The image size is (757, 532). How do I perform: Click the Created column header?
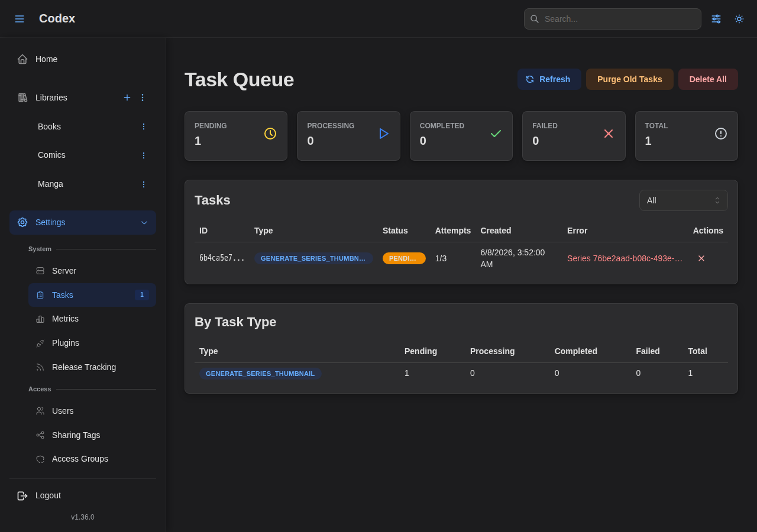coord(496,231)
